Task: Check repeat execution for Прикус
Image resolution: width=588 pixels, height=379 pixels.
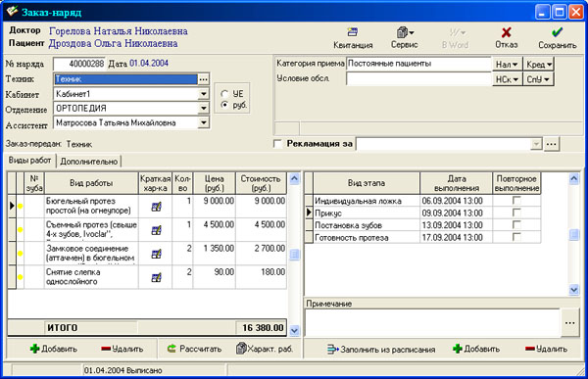Action: [516, 213]
